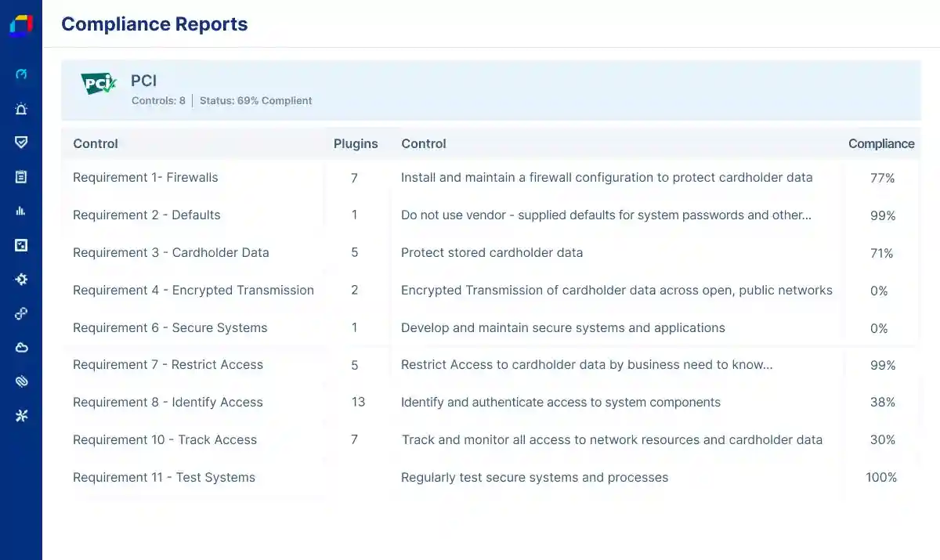
Task: Click the Compliance column header
Action: tap(881, 144)
